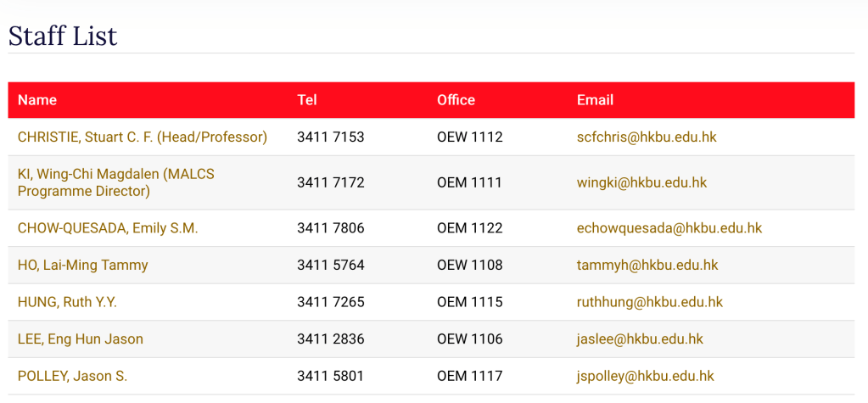The image size is (868, 403).
Task: Open HUNG, Ruth Y.Y. staff page
Action: pyautogui.click(x=67, y=302)
